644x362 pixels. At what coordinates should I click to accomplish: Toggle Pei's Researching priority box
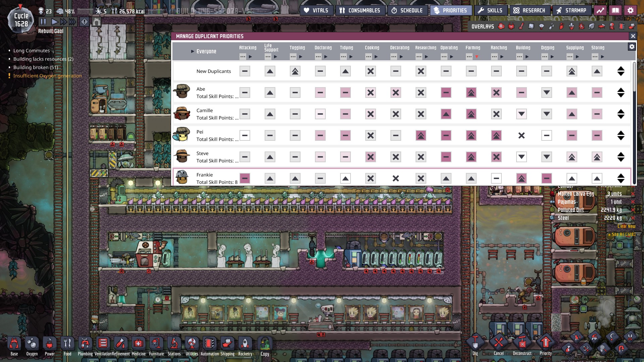pos(421,136)
